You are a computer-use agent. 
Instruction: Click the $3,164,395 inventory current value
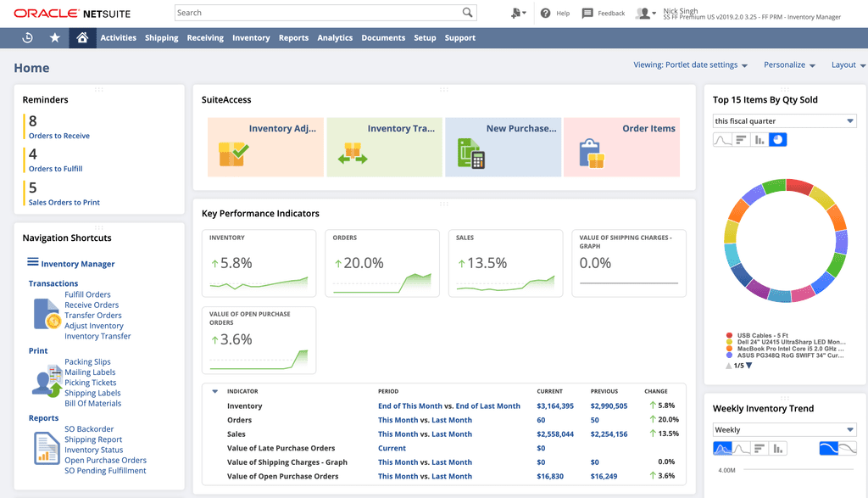tap(554, 406)
